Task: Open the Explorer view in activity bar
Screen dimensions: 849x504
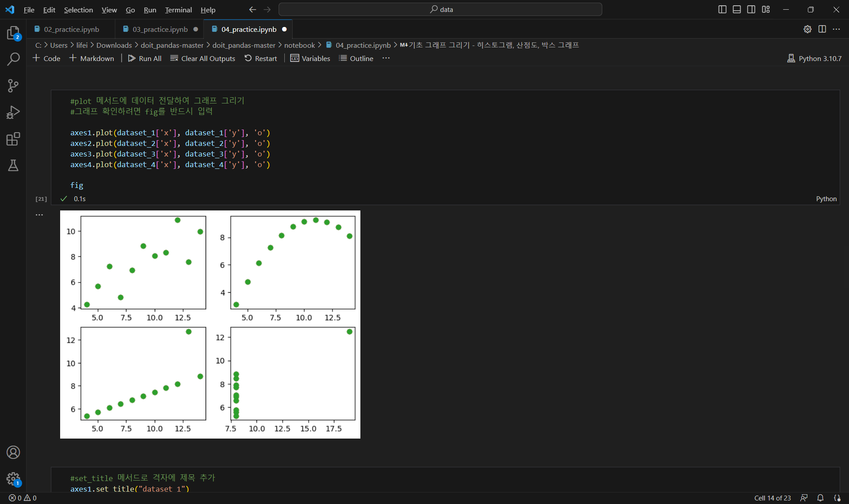Action: point(13,33)
